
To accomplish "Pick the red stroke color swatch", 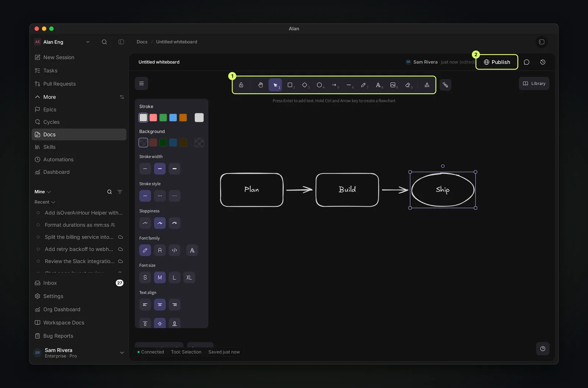I will (153, 118).
